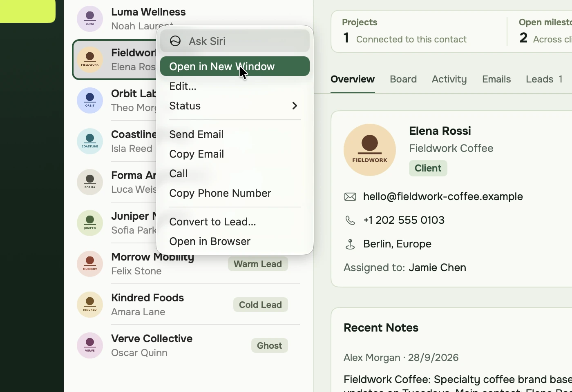Click Fieldwork avatar in contact list
This screenshot has height=392, width=572.
pos(90,60)
